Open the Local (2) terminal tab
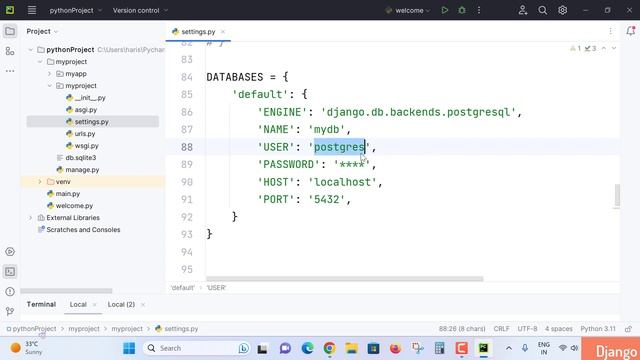640x360 pixels. pyautogui.click(x=121, y=304)
